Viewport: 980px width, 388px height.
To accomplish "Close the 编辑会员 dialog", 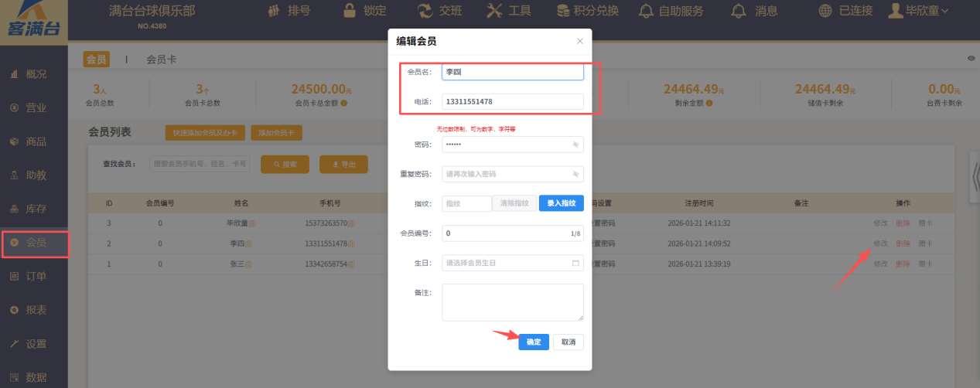I will 580,41.
